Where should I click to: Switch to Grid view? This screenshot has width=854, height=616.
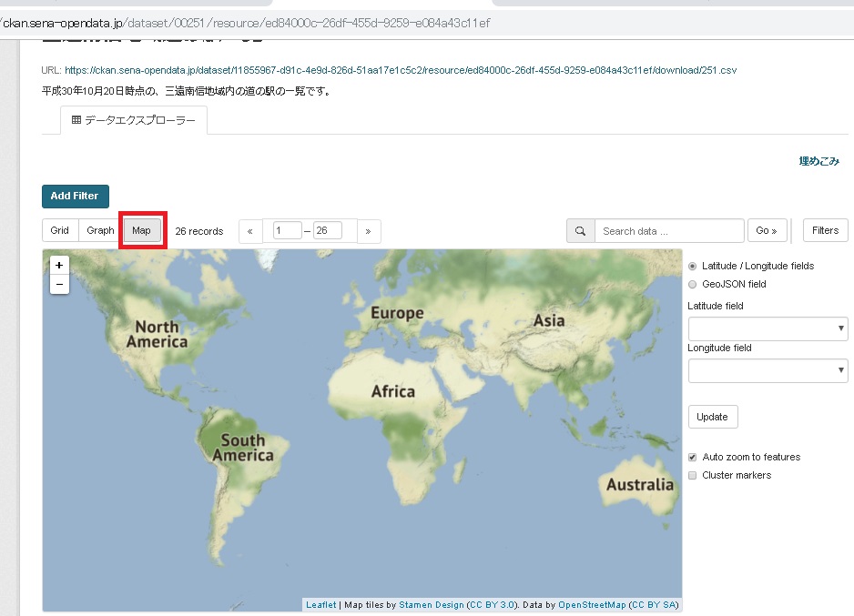tap(60, 230)
